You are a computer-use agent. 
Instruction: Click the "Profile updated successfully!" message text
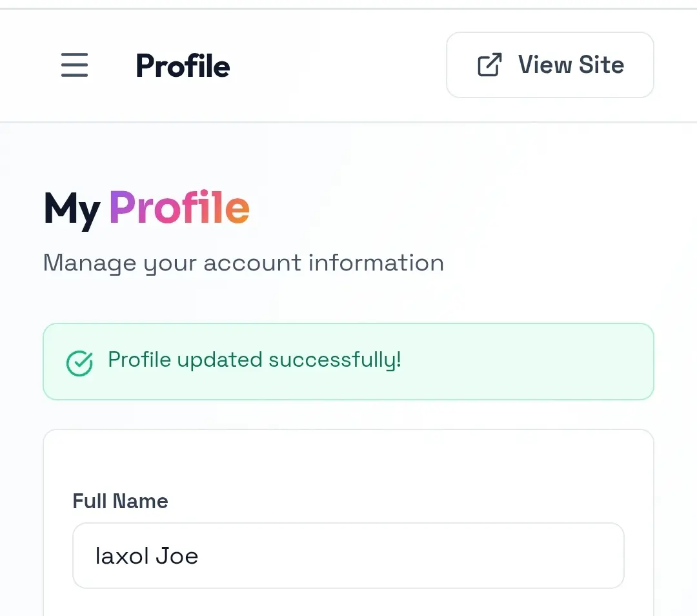255,360
